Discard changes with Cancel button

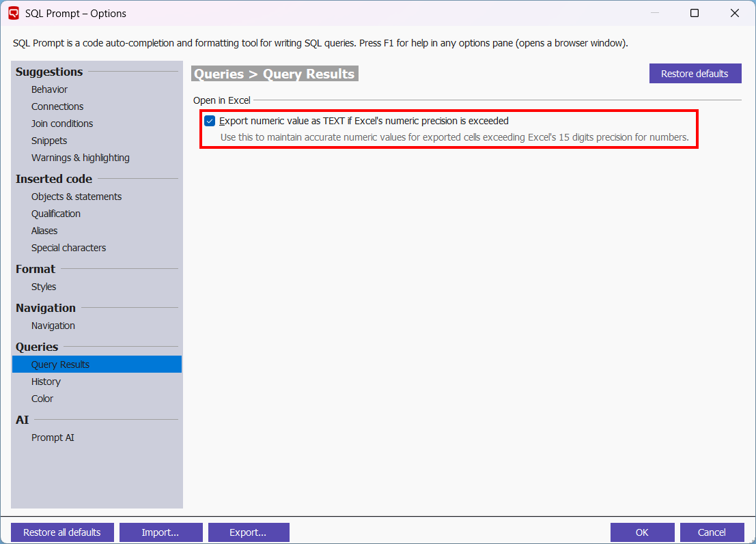tap(712, 532)
